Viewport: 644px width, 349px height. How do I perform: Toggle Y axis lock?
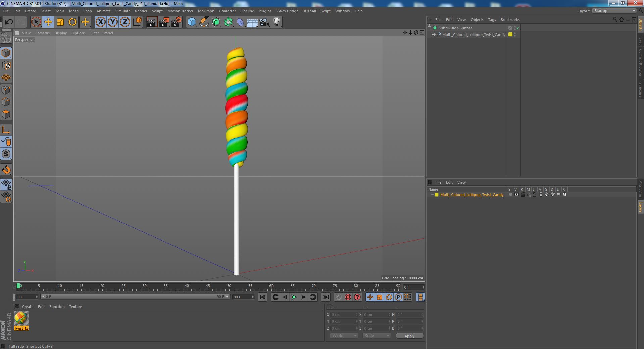pyautogui.click(x=113, y=22)
